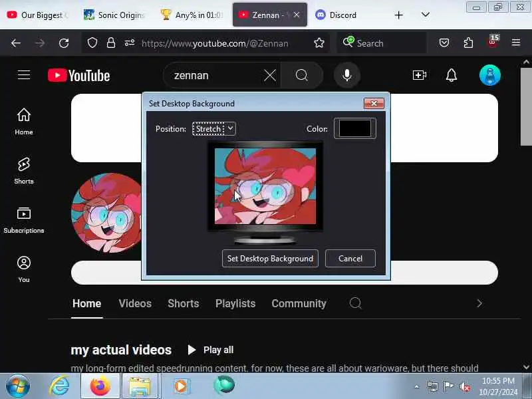Click the YouTube search magnifier button
This screenshot has width=532, height=399.
point(302,75)
